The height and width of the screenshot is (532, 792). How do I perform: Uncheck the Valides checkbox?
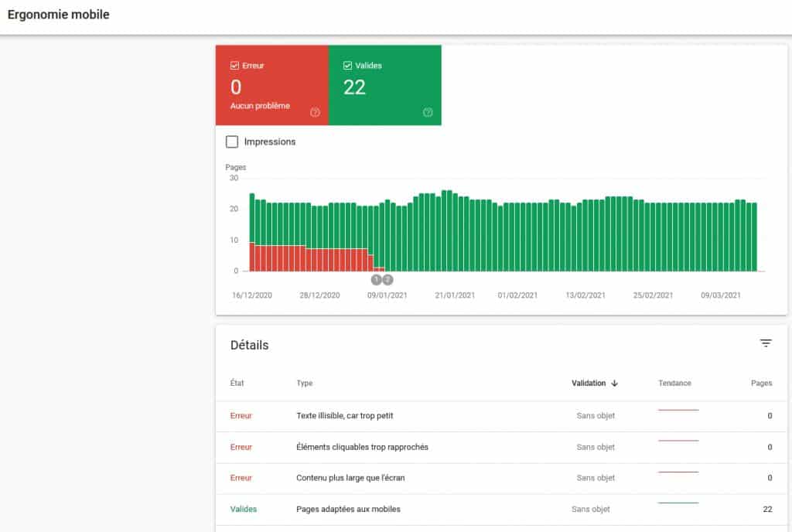point(348,66)
